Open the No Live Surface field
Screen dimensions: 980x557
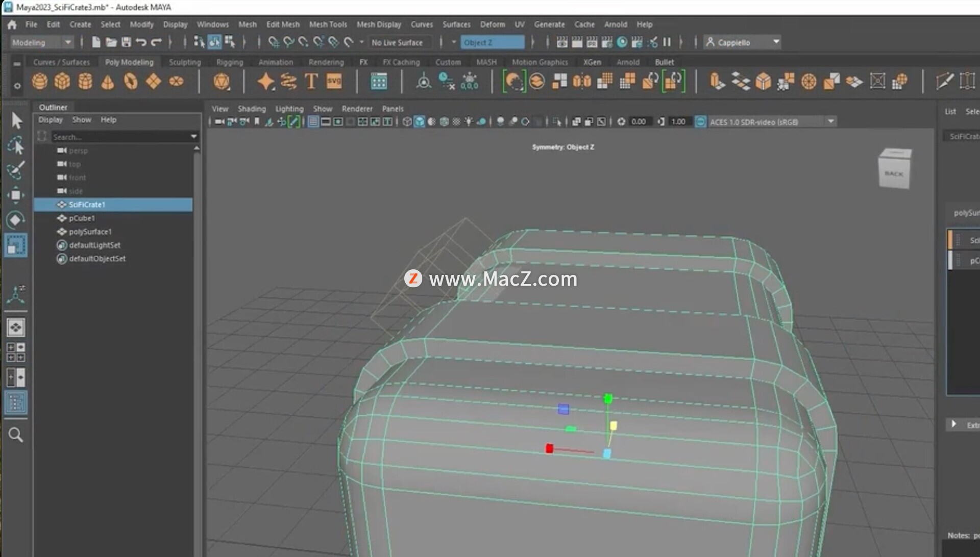401,42
